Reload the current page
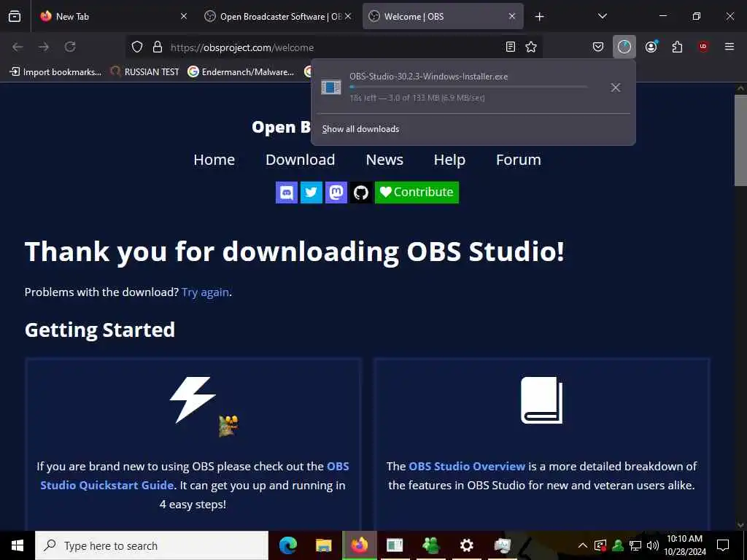747x560 pixels. click(x=70, y=47)
